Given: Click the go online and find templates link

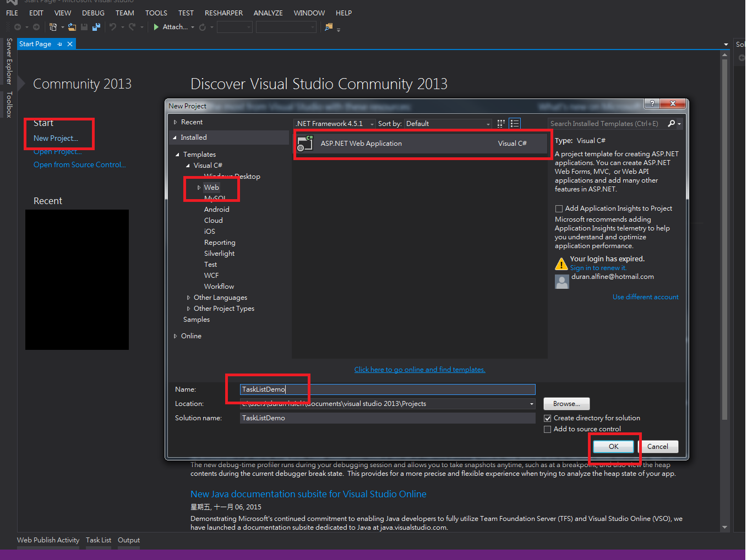Looking at the screenshot, I should click(x=420, y=370).
